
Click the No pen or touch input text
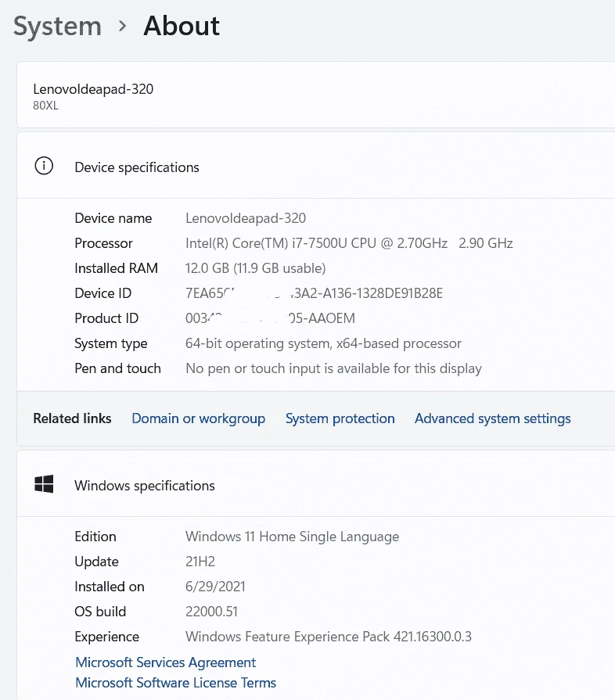(x=333, y=368)
